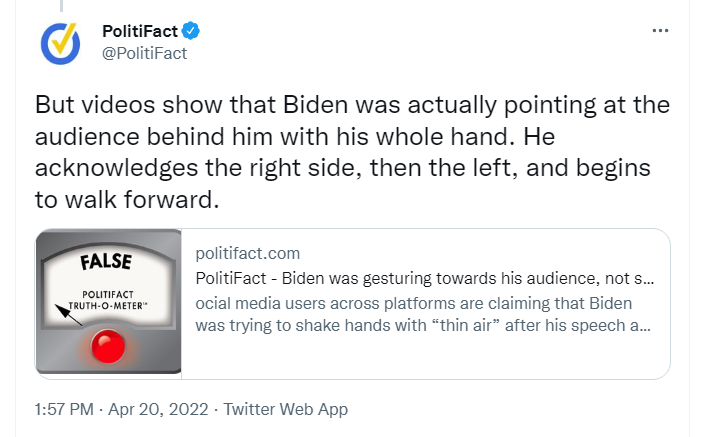718x437 pixels.
Task: Click the 'POLITIFACT TRUTH-O-METER' label in the image
Action: pyautogui.click(x=108, y=300)
